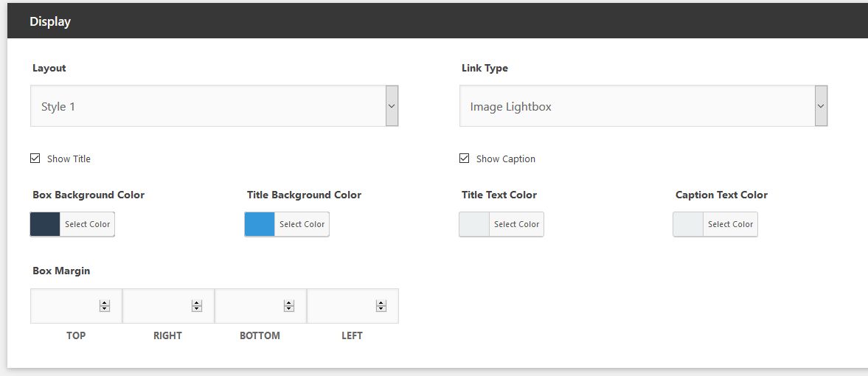Select Color for Box Background
868x376 pixels.
88,224
